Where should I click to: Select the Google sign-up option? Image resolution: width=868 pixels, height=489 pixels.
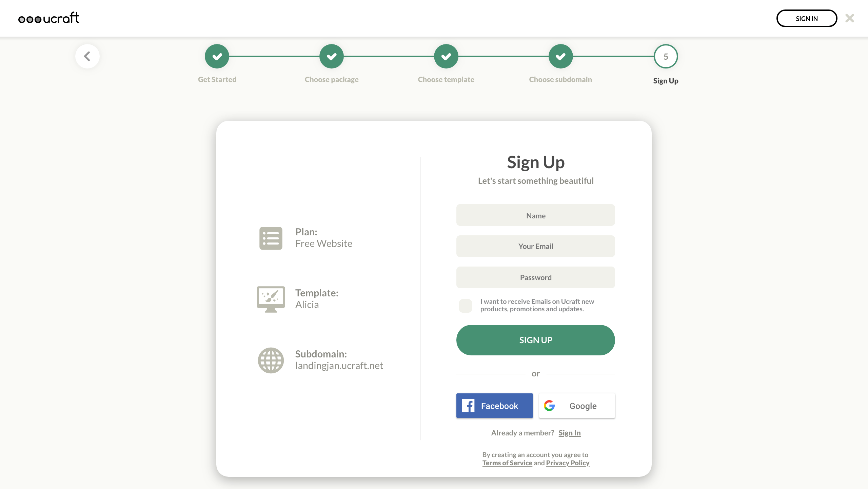576,406
